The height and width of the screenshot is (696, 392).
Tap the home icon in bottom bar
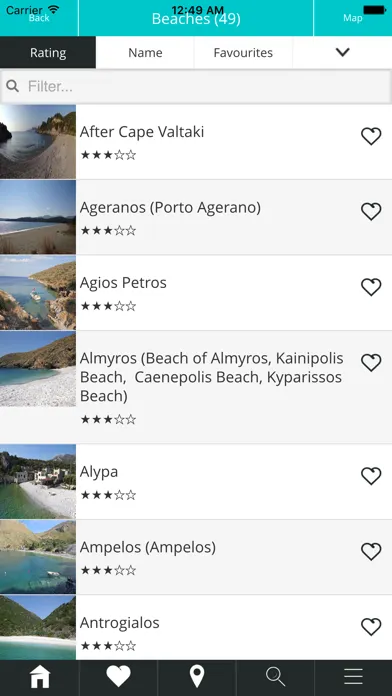tap(40, 677)
